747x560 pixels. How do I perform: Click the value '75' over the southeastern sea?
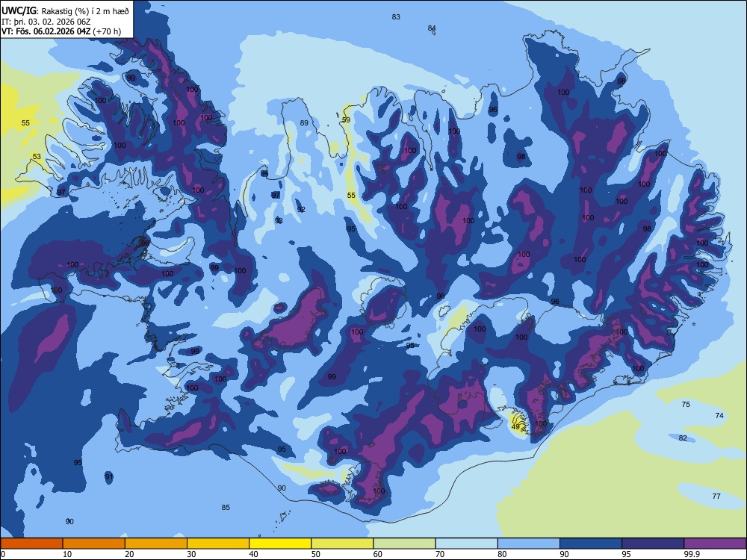[x=686, y=404]
